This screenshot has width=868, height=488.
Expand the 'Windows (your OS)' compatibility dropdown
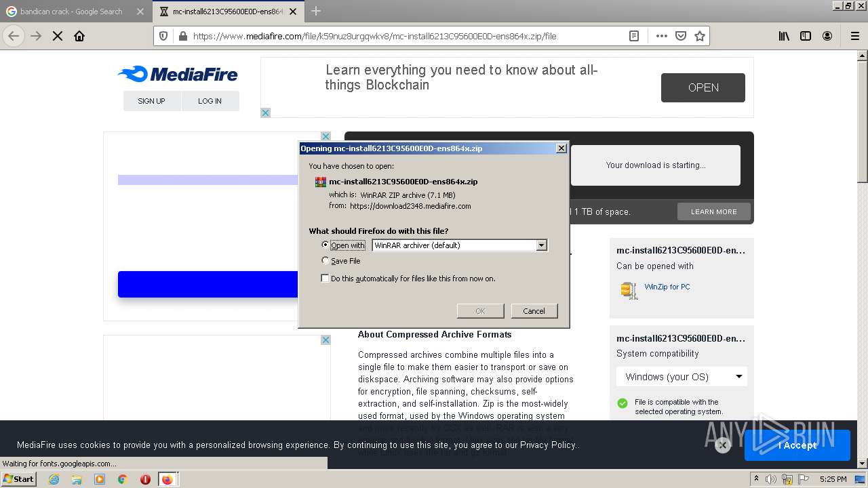coord(682,376)
